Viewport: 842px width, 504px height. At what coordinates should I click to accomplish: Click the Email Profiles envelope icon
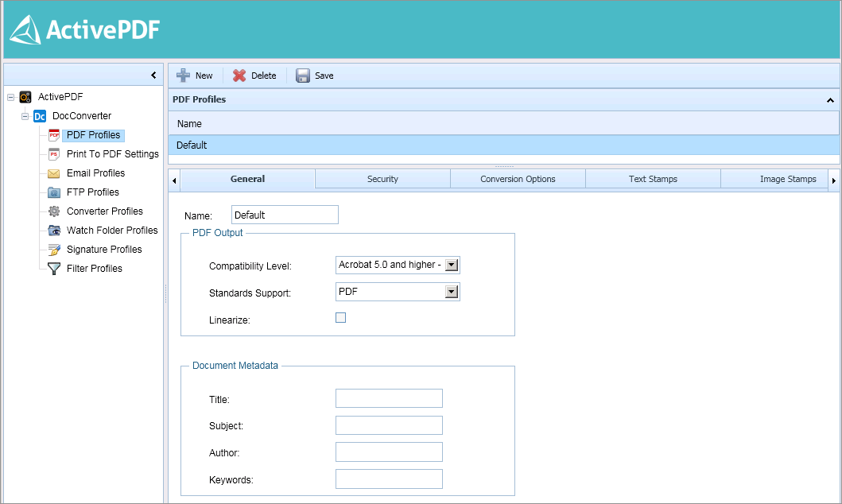point(54,173)
